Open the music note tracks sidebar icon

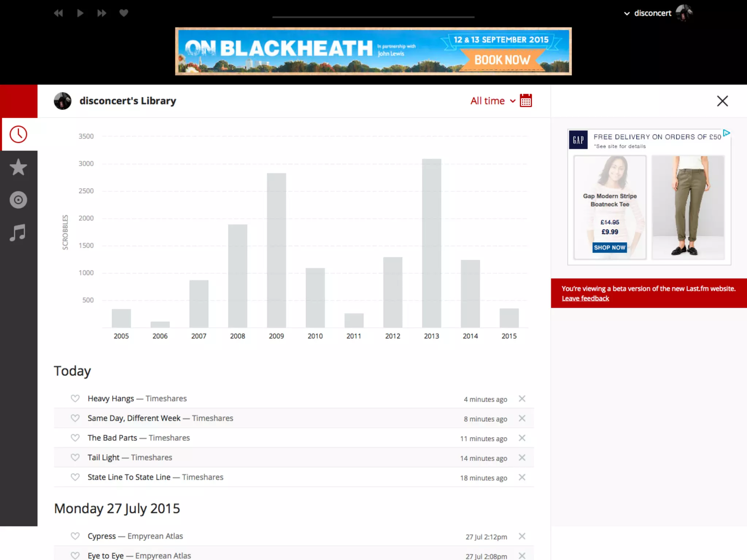click(x=18, y=233)
